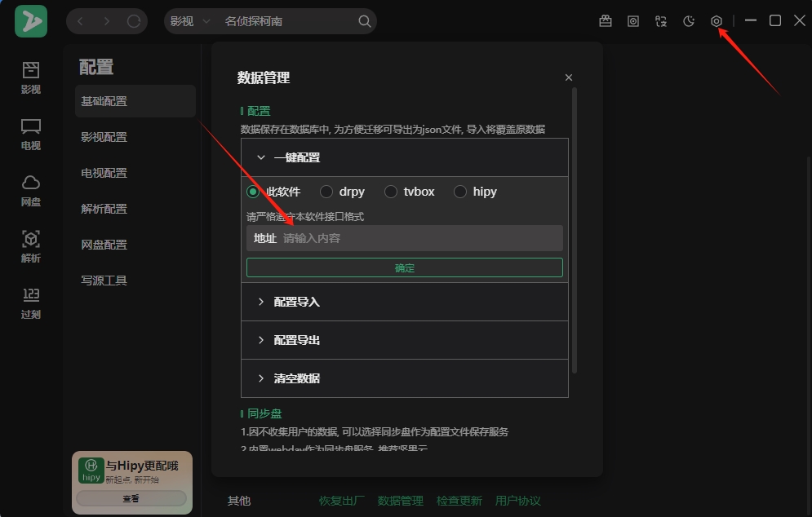
Task: Go back with the left arrow
Action: 80,21
